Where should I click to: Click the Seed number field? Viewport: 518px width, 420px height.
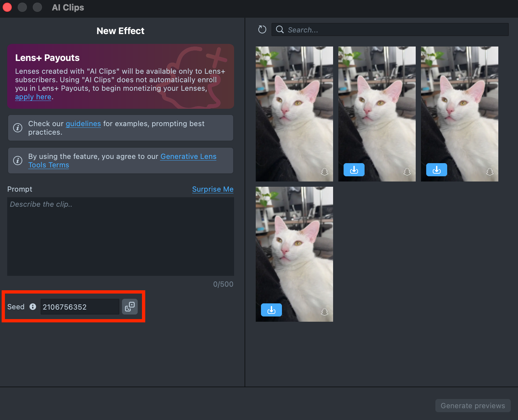80,307
